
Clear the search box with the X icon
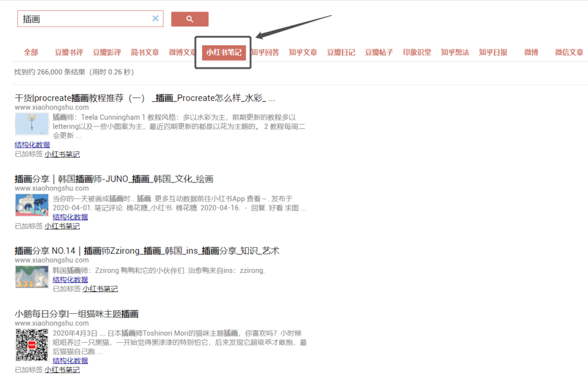click(x=155, y=18)
